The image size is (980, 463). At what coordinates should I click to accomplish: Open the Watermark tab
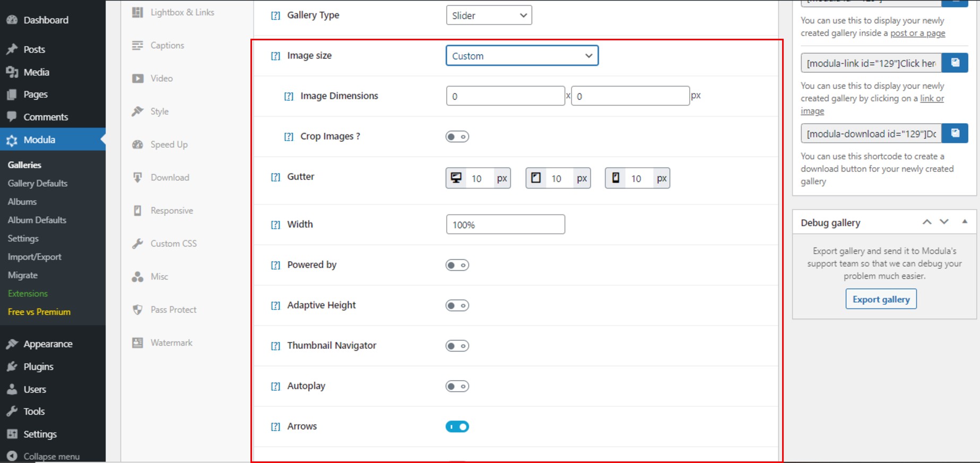[x=171, y=343]
